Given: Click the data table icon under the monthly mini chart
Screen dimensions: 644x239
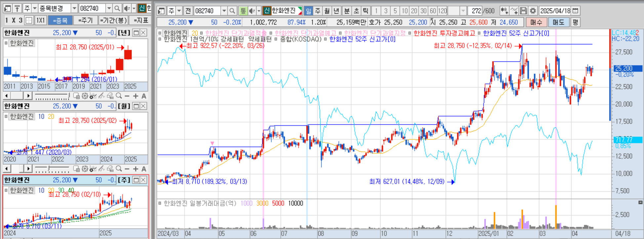Looking at the screenshot, I should click(76, 169).
